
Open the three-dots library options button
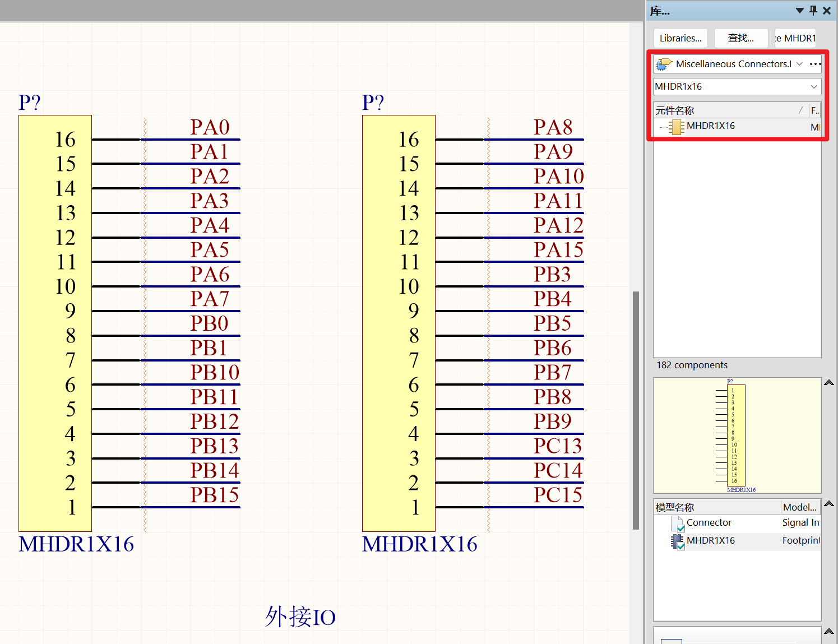click(x=816, y=64)
